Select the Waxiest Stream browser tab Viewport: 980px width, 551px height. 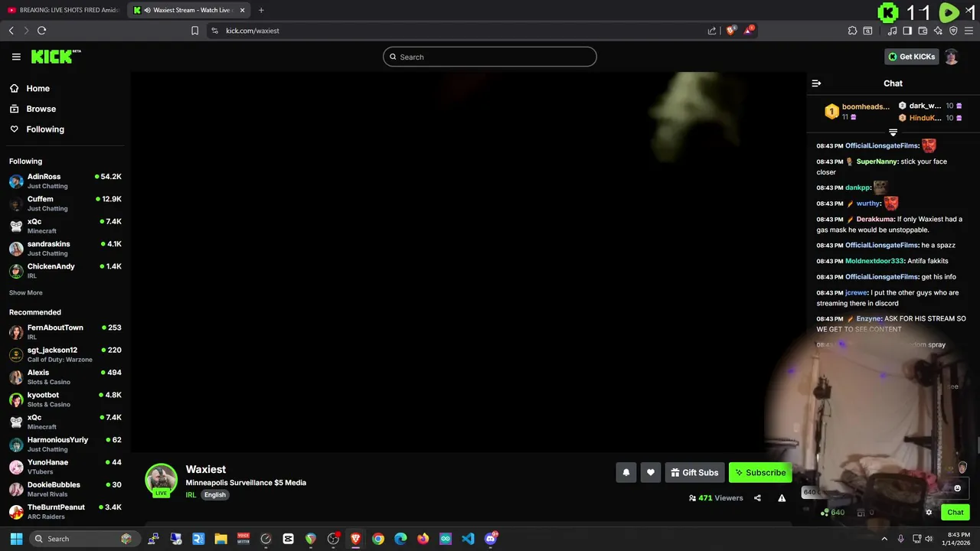click(189, 10)
